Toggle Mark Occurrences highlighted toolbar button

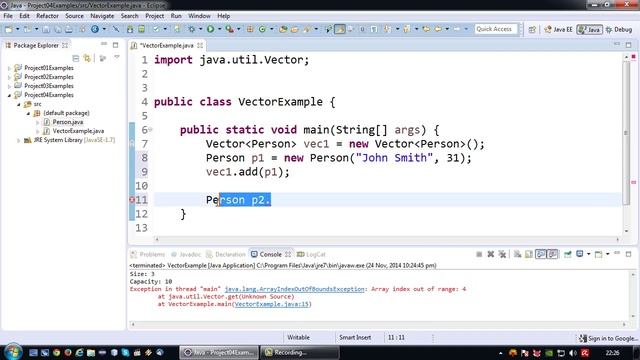tap(340, 29)
